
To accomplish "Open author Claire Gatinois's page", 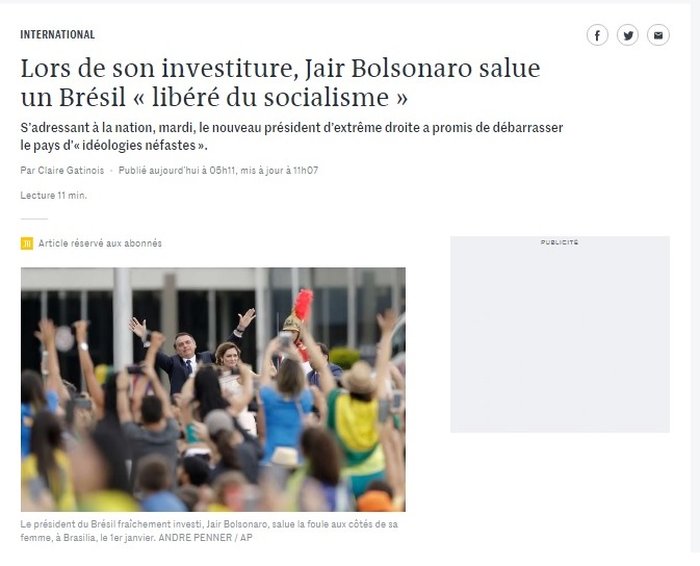I will point(71,170).
